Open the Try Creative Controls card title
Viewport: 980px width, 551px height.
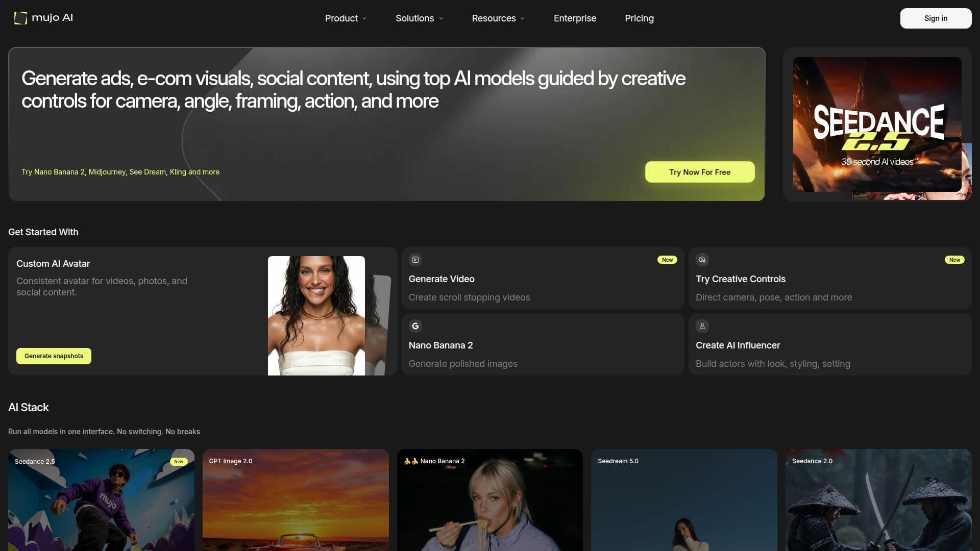[741, 279]
